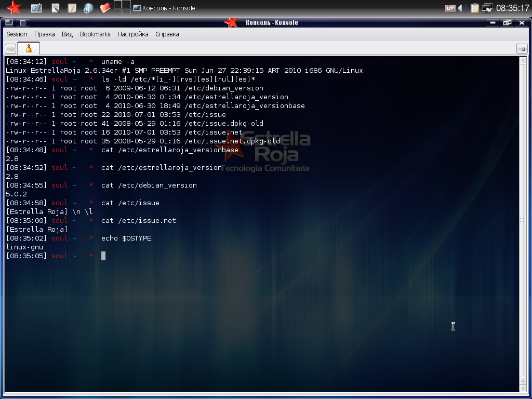This screenshot has width=532, height=399.
Task: Launch the desktop editor panel icon
Action: 36,8
